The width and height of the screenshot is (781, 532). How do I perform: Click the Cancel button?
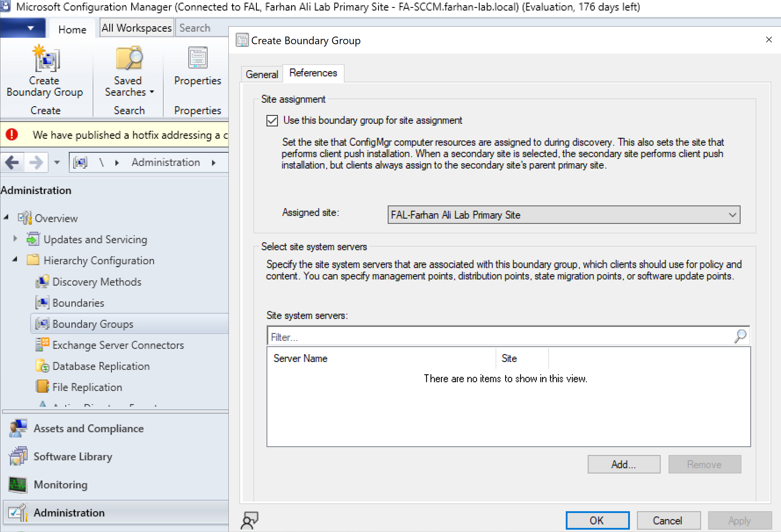coord(668,521)
